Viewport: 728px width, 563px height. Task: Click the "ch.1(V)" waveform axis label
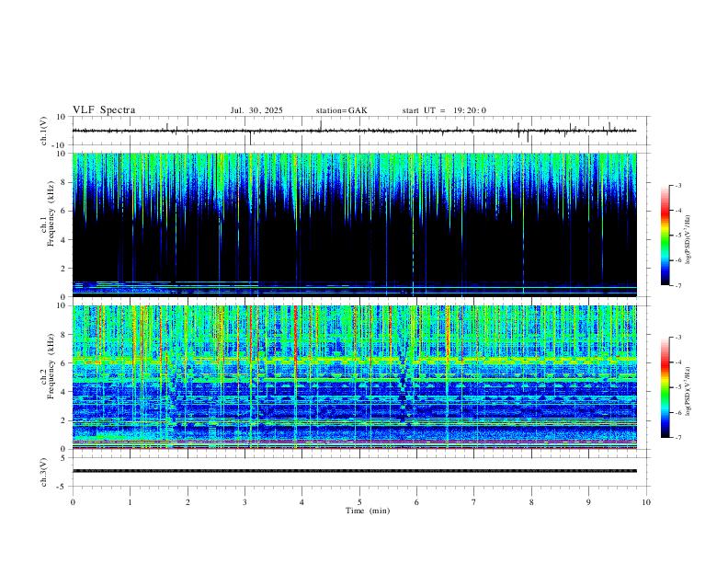pyautogui.click(x=44, y=131)
